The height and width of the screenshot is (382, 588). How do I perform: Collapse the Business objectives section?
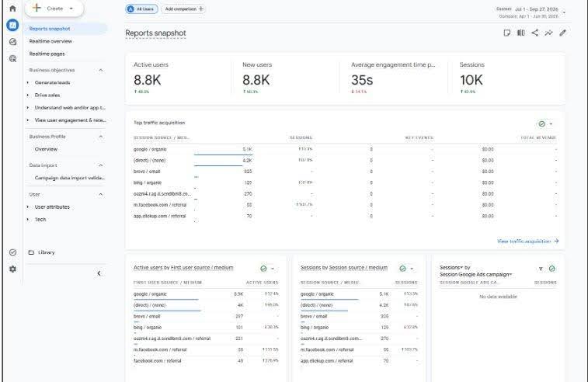coord(100,70)
